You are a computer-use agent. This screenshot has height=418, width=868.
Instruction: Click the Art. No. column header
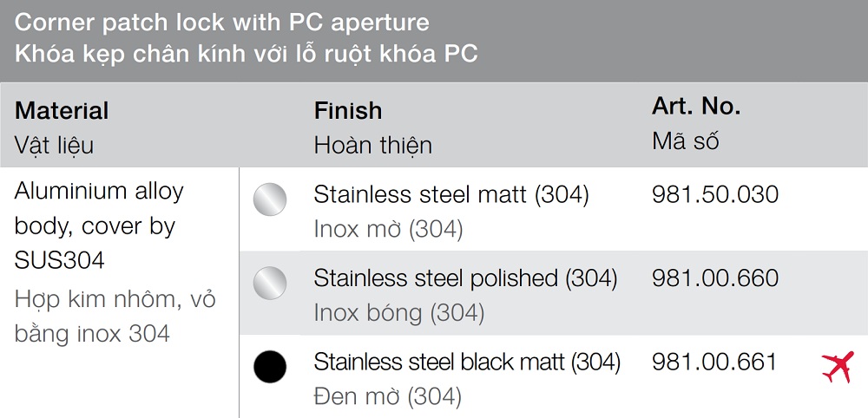click(696, 107)
